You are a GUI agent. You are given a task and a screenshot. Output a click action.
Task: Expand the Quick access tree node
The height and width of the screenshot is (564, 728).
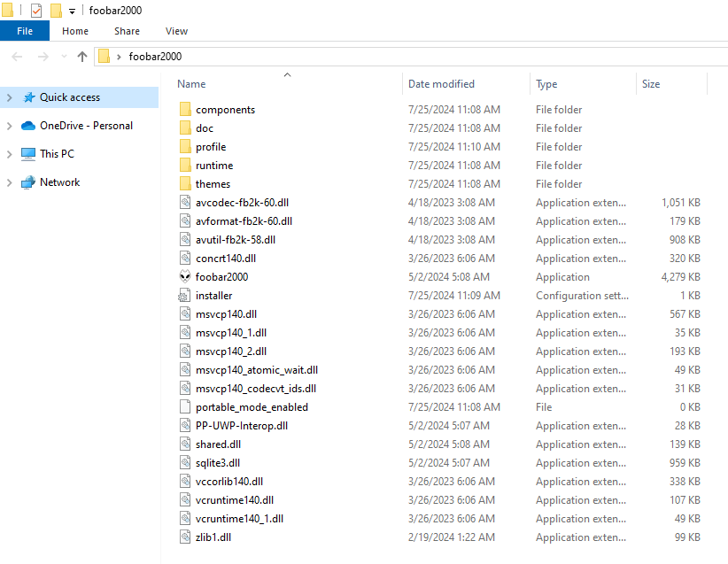click(x=10, y=97)
